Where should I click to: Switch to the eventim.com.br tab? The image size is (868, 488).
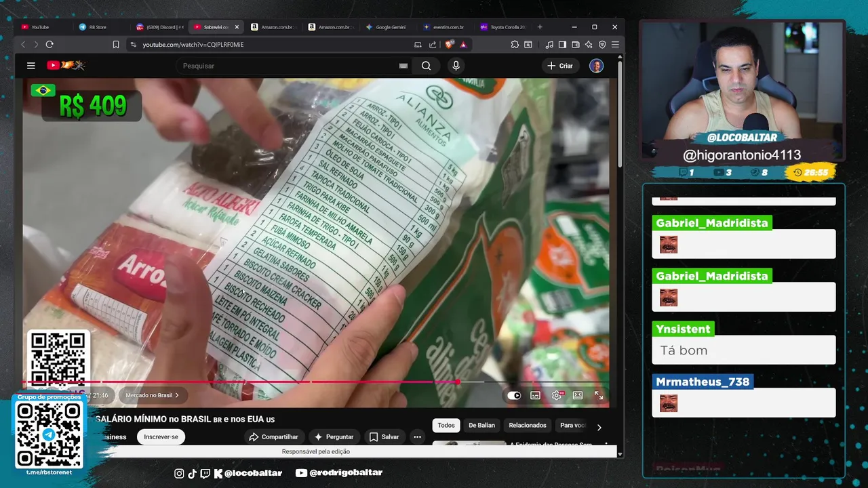pos(446,27)
